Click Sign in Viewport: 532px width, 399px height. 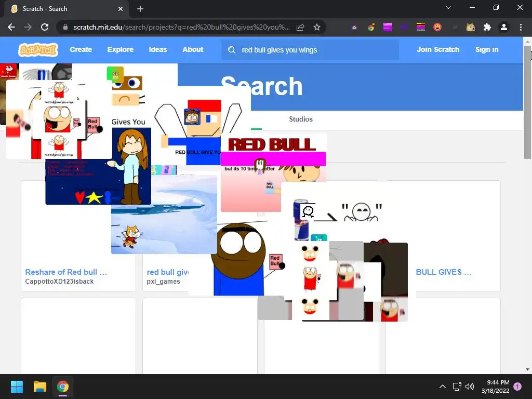click(x=486, y=49)
